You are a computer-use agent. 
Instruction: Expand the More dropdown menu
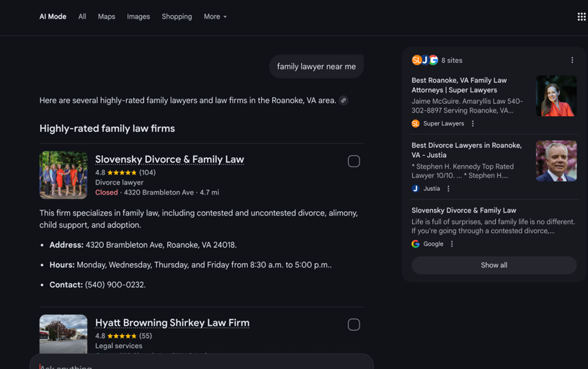(215, 17)
